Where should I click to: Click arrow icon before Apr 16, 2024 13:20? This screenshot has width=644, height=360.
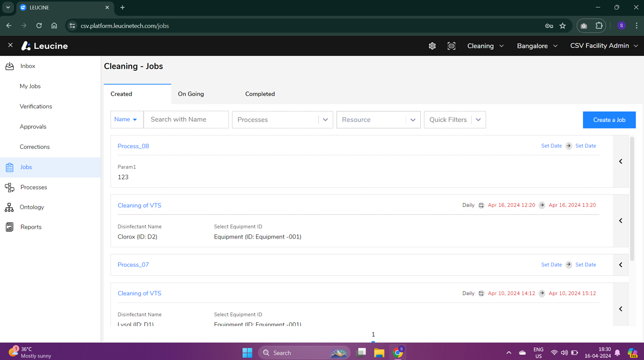[x=542, y=205]
